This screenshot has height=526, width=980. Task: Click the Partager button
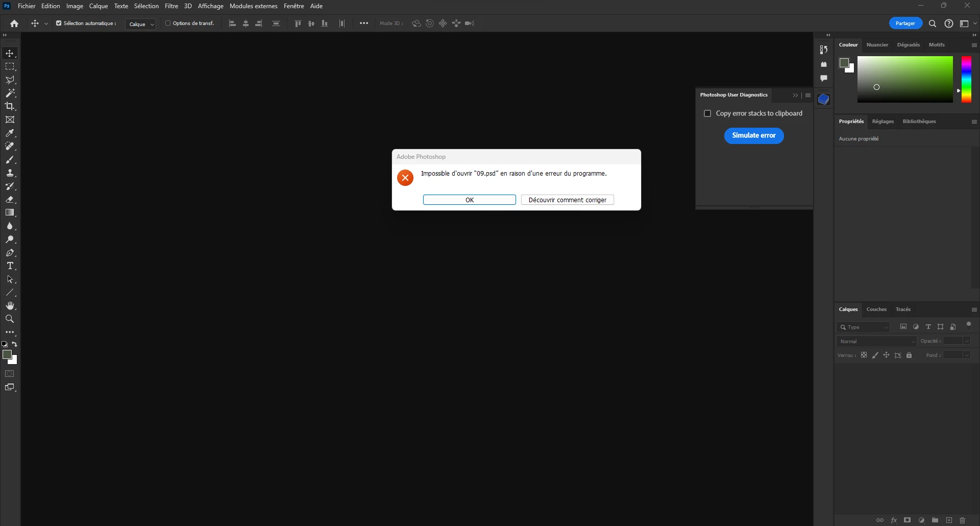pos(905,23)
